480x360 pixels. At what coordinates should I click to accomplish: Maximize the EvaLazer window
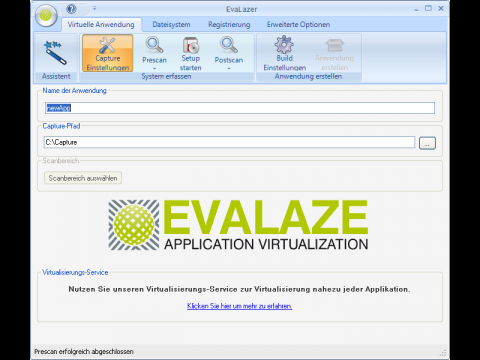click(x=428, y=8)
